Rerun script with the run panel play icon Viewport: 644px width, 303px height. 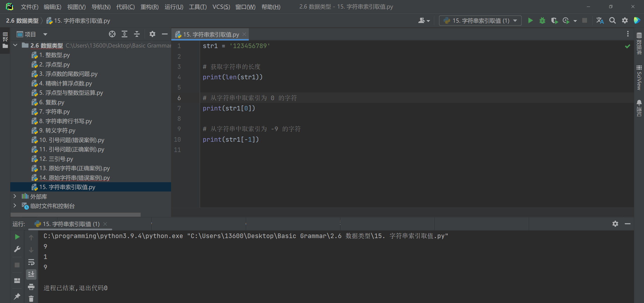pos(17,237)
